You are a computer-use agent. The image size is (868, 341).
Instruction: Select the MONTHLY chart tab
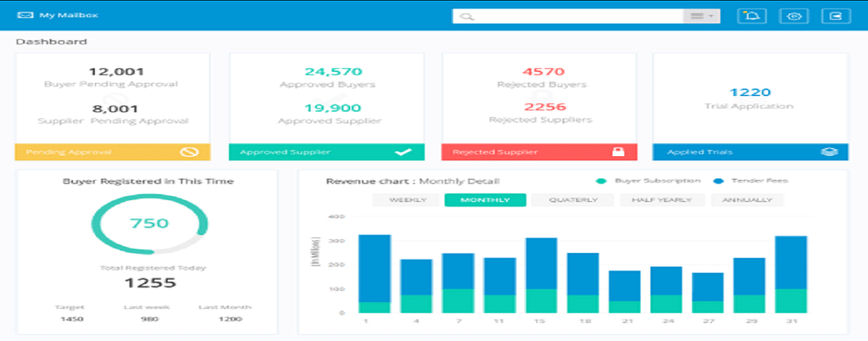coord(485,200)
